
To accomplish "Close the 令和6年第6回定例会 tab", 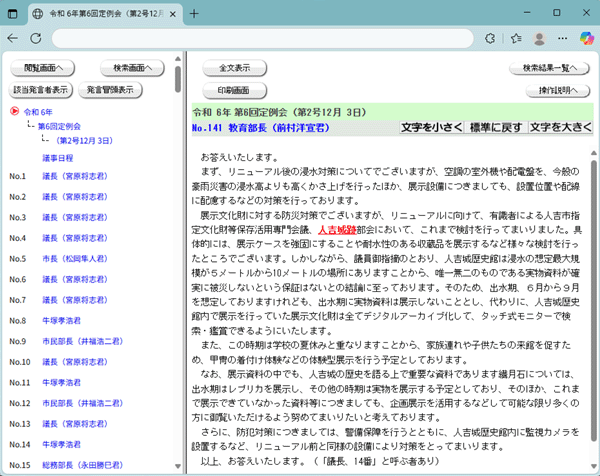I will click(173, 14).
